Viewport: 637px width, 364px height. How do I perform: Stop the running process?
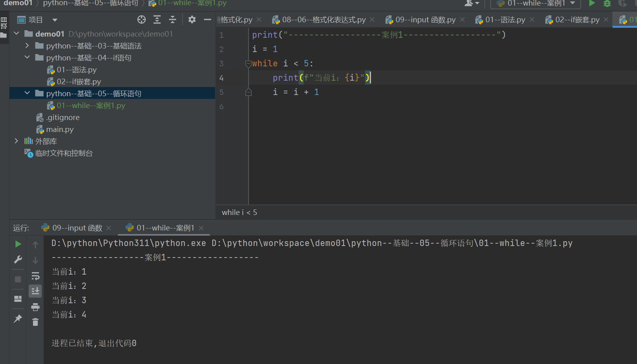18,279
